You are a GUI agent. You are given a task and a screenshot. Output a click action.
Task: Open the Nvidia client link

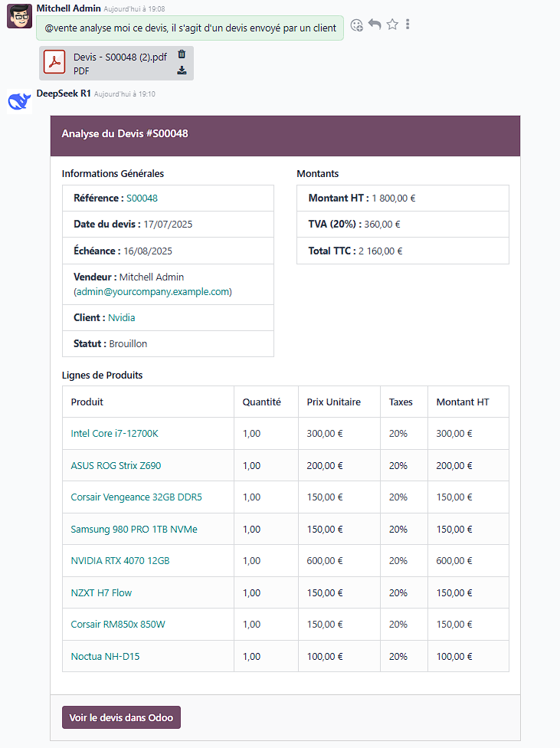121,317
